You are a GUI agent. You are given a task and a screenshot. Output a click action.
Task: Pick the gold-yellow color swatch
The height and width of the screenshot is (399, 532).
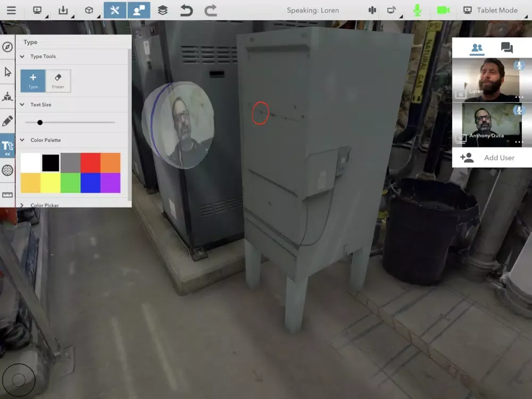pos(30,183)
